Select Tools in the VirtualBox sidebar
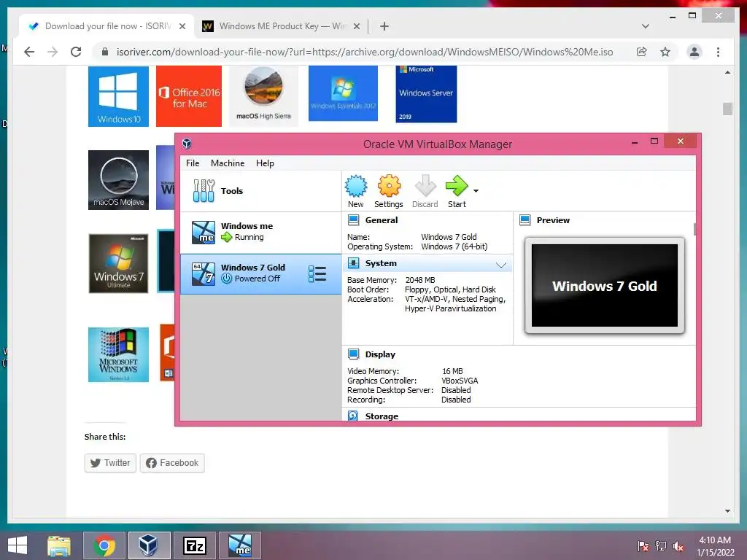Image resolution: width=747 pixels, height=560 pixels. click(x=260, y=191)
